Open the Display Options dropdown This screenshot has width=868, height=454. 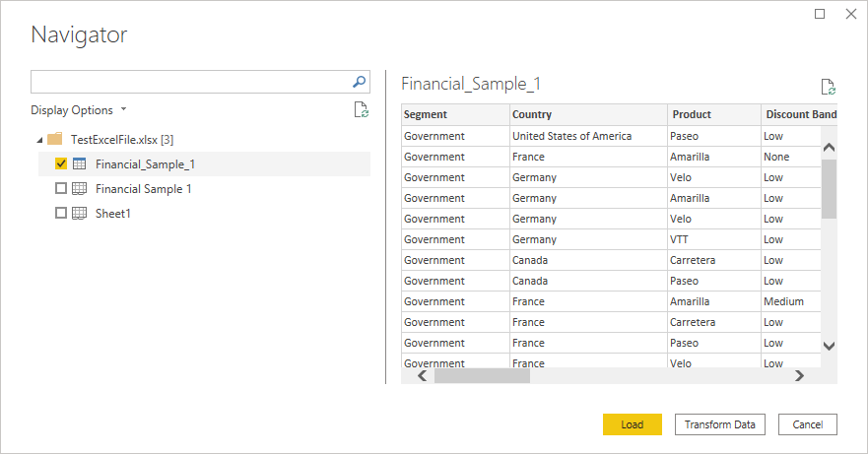[79, 110]
